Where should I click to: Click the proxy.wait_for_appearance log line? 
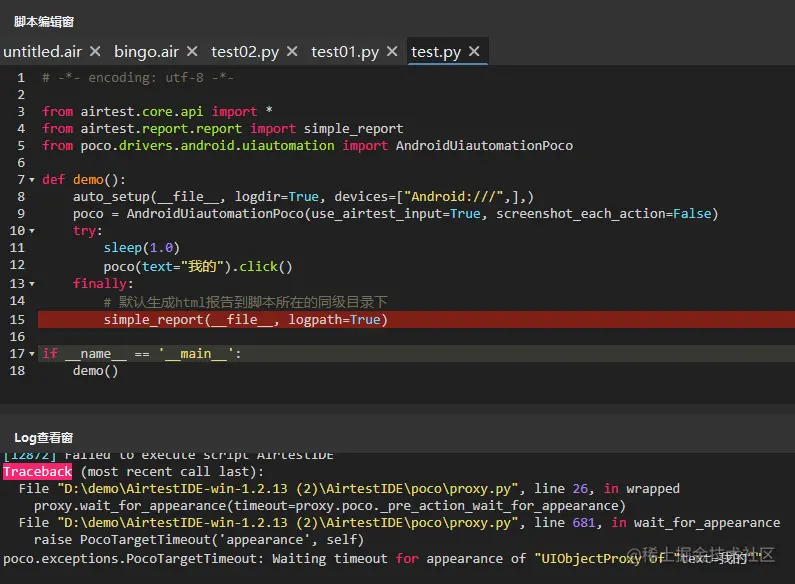click(x=330, y=506)
